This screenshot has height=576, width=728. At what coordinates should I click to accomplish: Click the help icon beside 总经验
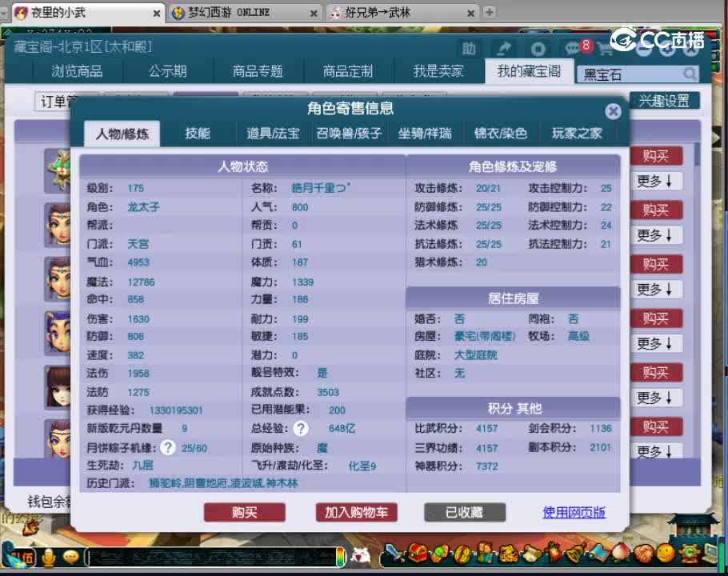300,429
